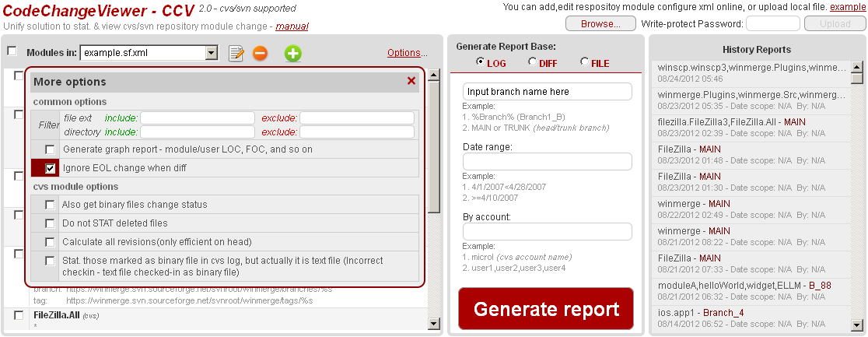The width and height of the screenshot is (868, 337).
Task: Click the edit module notepad icon
Action: pyautogui.click(x=236, y=53)
